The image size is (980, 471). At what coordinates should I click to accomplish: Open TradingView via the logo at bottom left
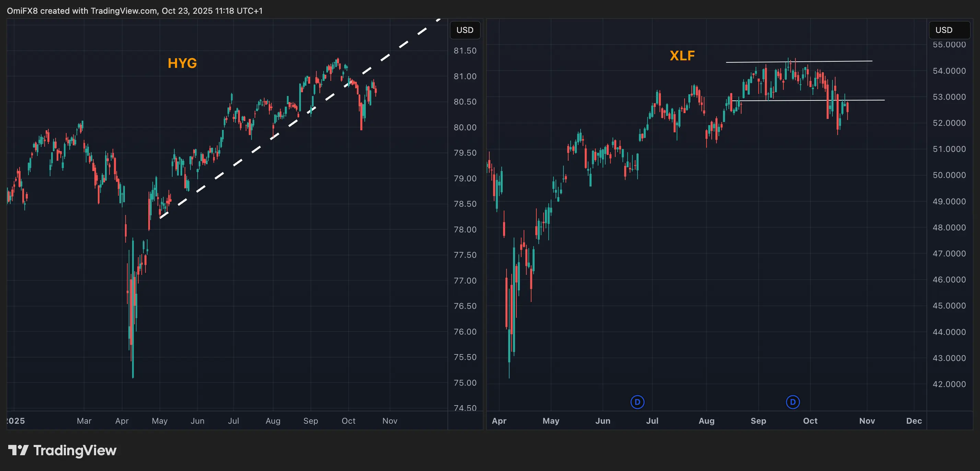(x=63, y=451)
